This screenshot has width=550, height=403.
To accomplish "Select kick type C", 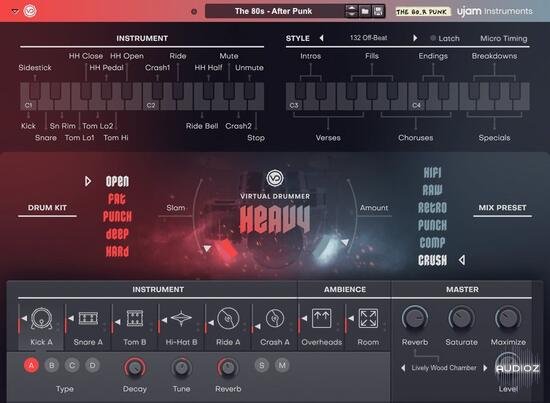I will (x=72, y=365).
